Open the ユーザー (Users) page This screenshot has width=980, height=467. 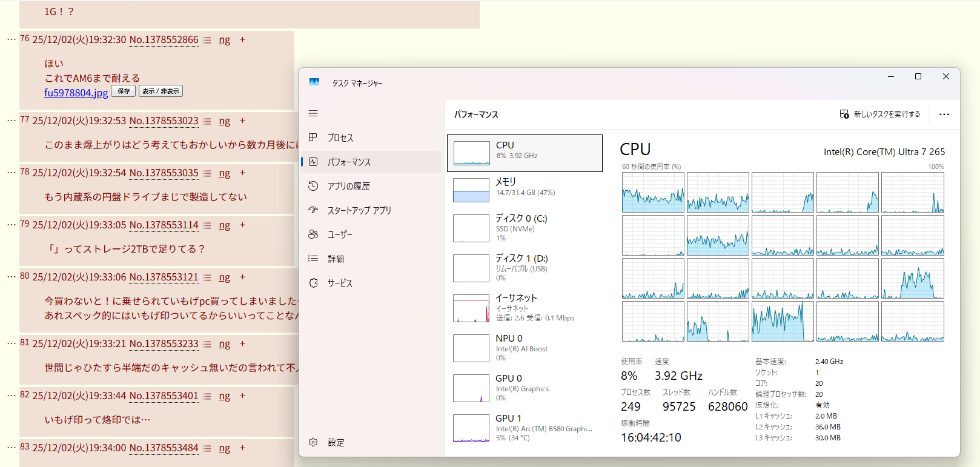click(x=339, y=234)
